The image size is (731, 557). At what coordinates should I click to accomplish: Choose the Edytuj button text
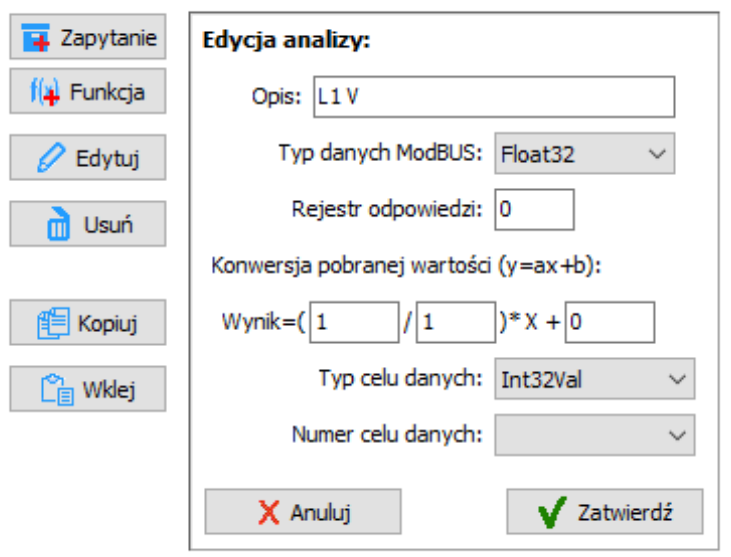point(107,159)
